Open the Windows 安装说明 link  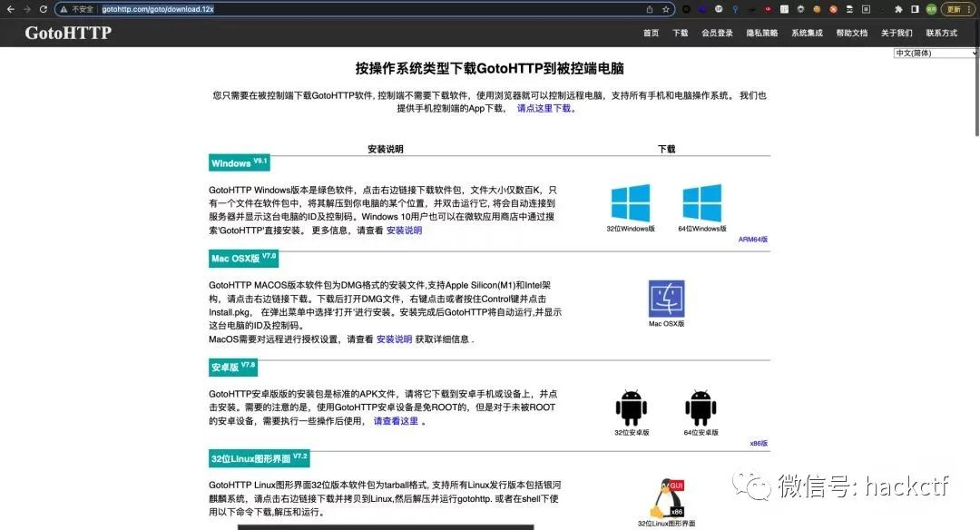point(404,230)
